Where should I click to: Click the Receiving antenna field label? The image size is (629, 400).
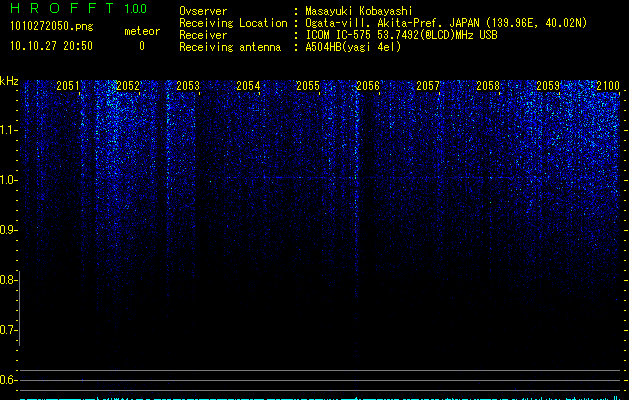point(230,47)
